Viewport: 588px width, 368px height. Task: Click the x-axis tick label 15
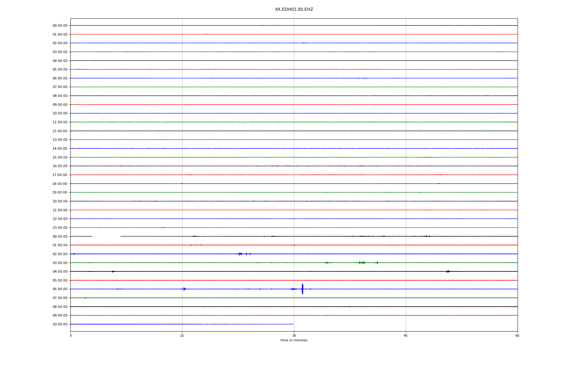click(182, 335)
